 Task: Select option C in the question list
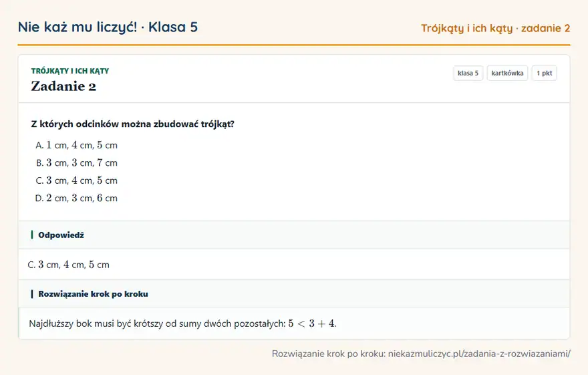point(76,180)
